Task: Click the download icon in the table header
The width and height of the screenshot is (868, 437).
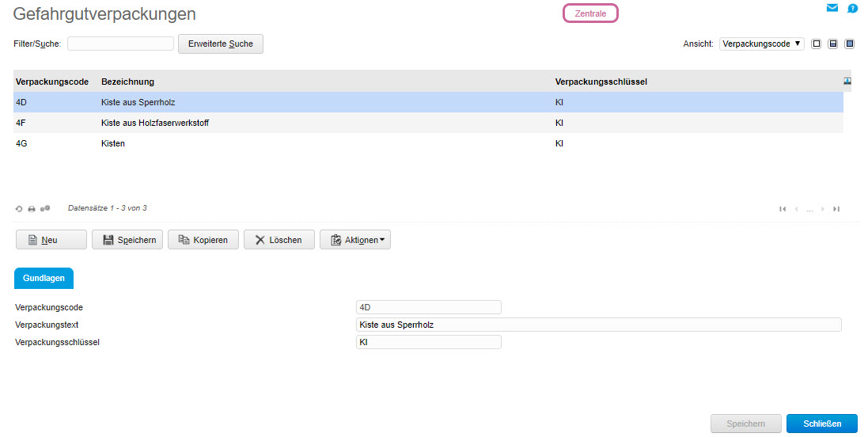Action: point(847,81)
